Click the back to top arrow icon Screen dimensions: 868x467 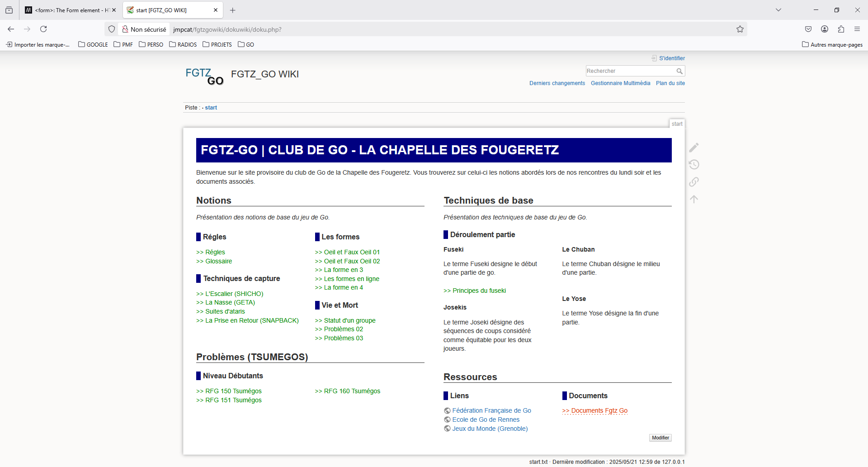click(694, 199)
